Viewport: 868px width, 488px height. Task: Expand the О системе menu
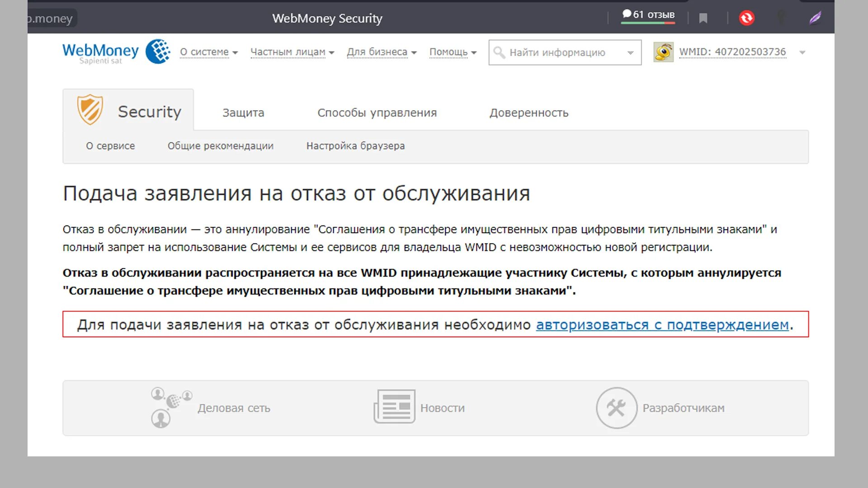209,52
